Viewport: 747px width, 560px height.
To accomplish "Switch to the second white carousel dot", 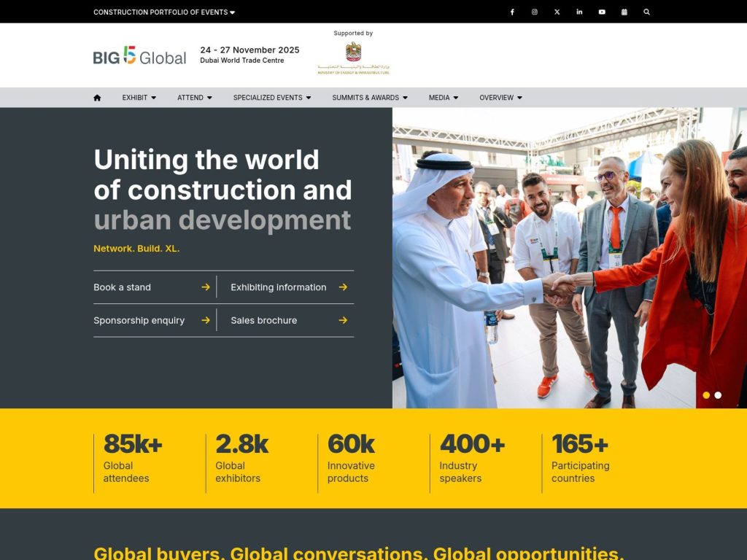I will [x=718, y=395].
